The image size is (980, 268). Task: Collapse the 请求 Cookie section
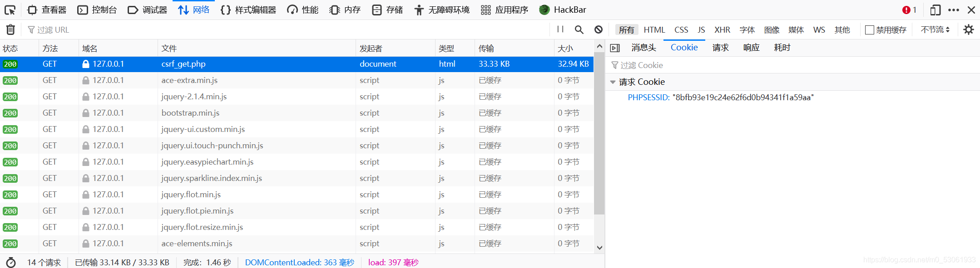click(613, 82)
